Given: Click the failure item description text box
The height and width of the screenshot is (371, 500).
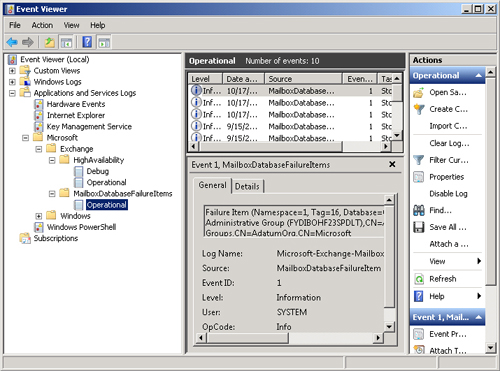Looking at the screenshot, I should click(x=294, y=222).
